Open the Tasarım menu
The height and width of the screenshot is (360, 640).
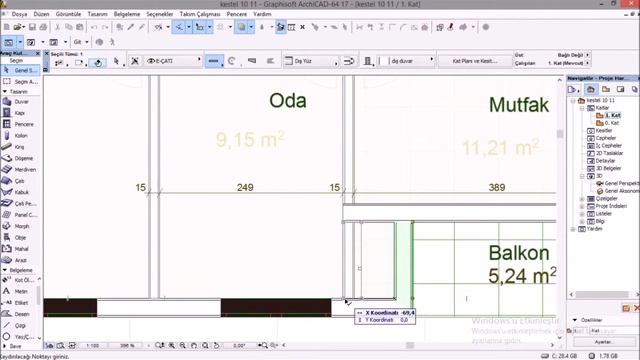click(x=98, y=14)
